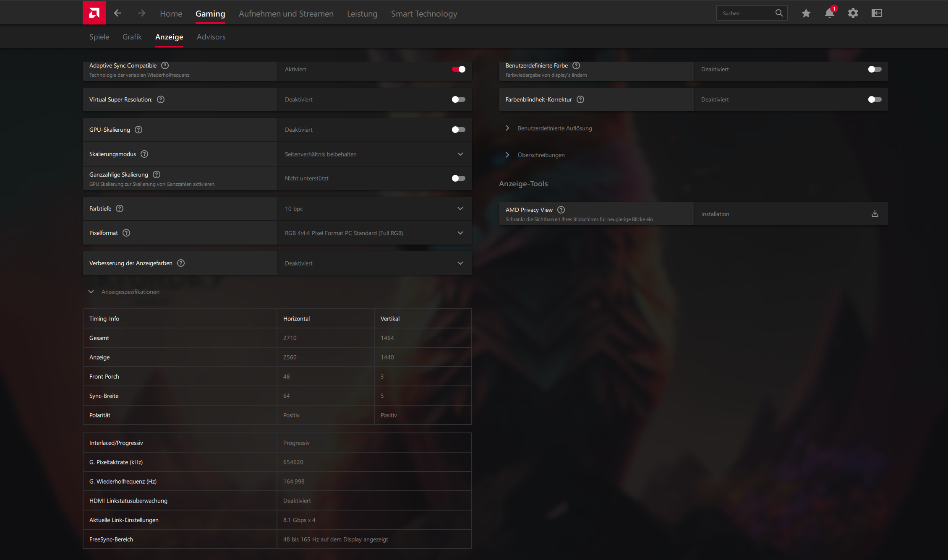
Task: Go back with the left arrow icon
Action: click(118, 13)
